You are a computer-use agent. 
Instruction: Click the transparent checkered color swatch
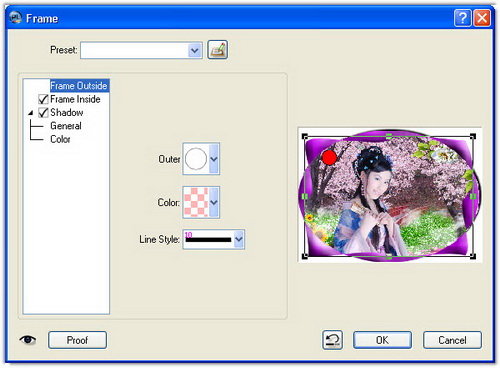pos(196,202)
